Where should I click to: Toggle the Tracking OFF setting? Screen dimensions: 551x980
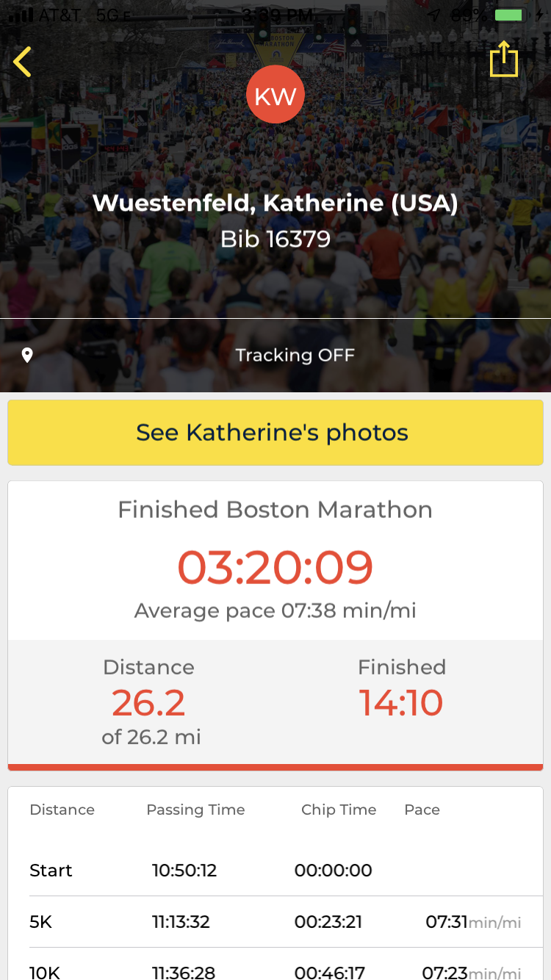[x=295, y=356]
